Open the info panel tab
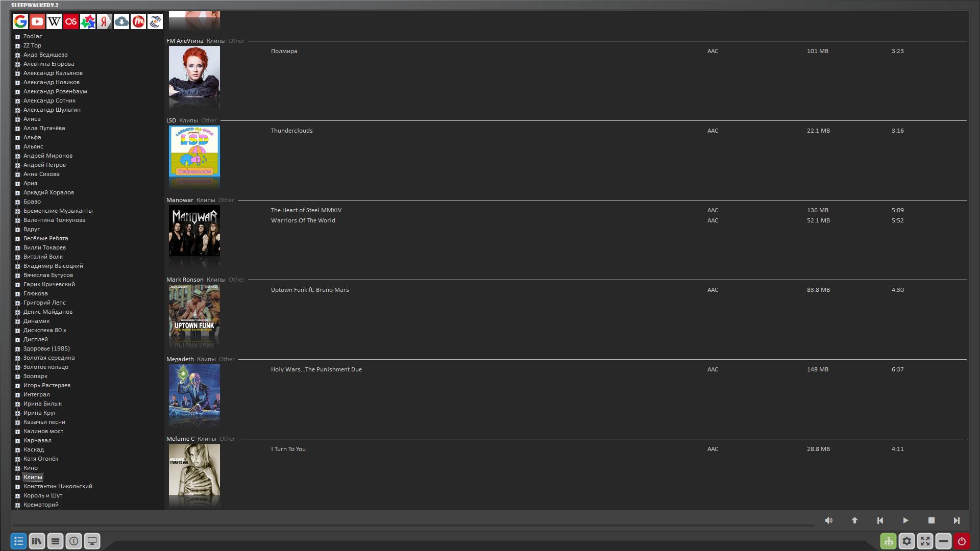 click(x=73, y=541)
